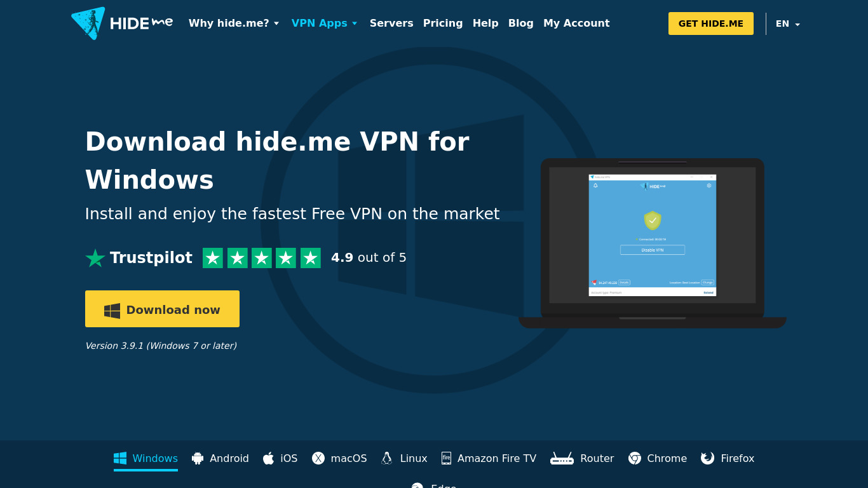Click the 4.9 out of 5 rating text
Screen dimensions: 868x488
coord(369,258)
